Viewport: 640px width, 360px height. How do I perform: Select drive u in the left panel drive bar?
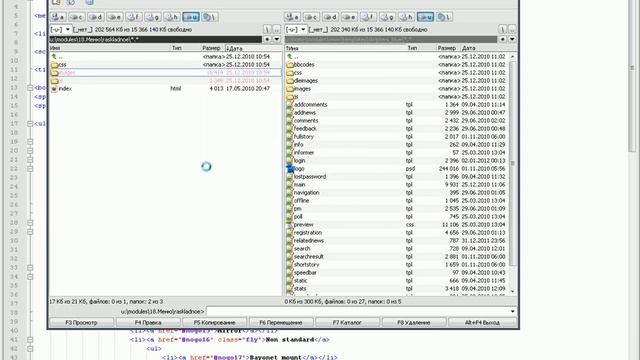click(191, 17)
